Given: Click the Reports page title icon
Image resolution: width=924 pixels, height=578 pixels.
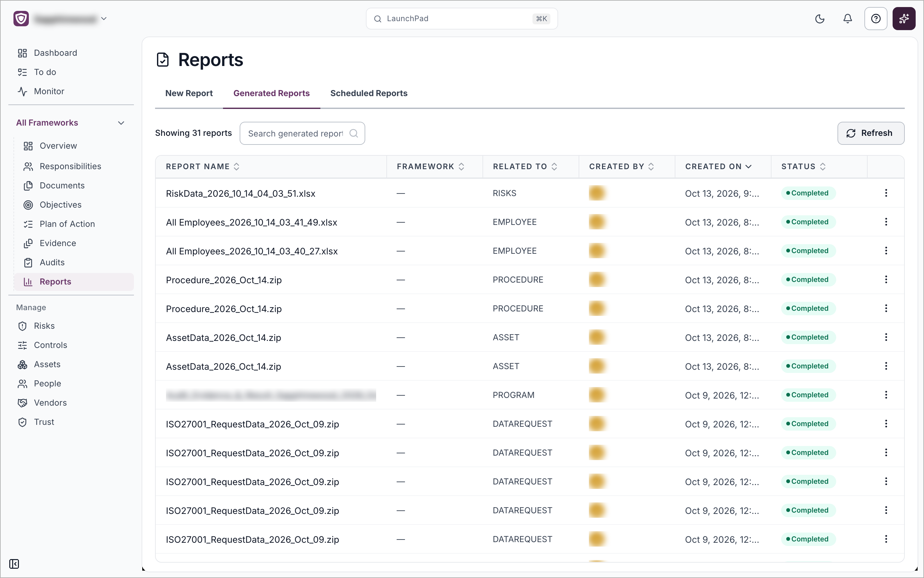Looking at the screenshot, I should (162, 60).
